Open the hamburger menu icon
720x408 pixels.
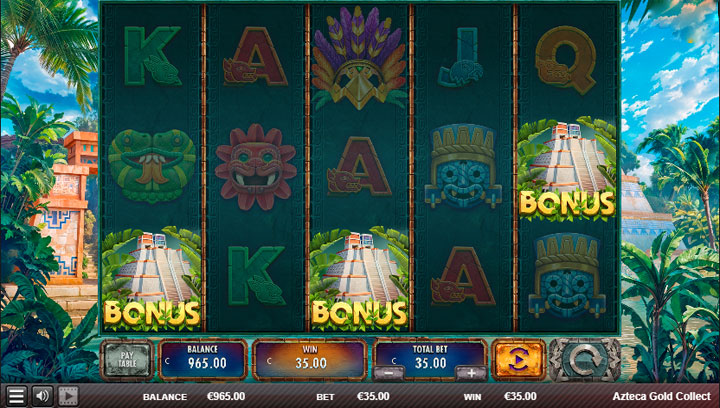pos(16,396)
